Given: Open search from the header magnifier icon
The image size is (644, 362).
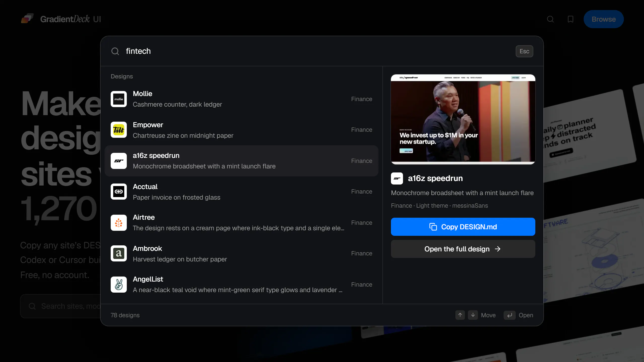Looking at the screenshot, I should [550, 19].
